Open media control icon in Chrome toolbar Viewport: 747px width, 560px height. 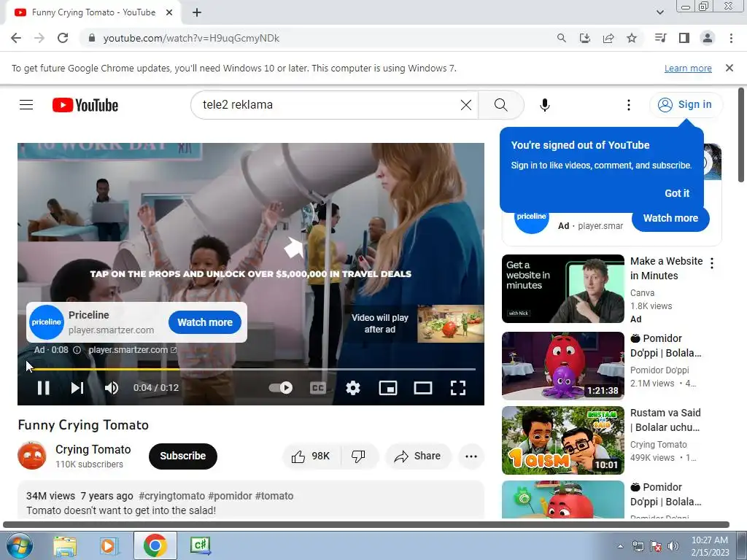tap(660, 38)
